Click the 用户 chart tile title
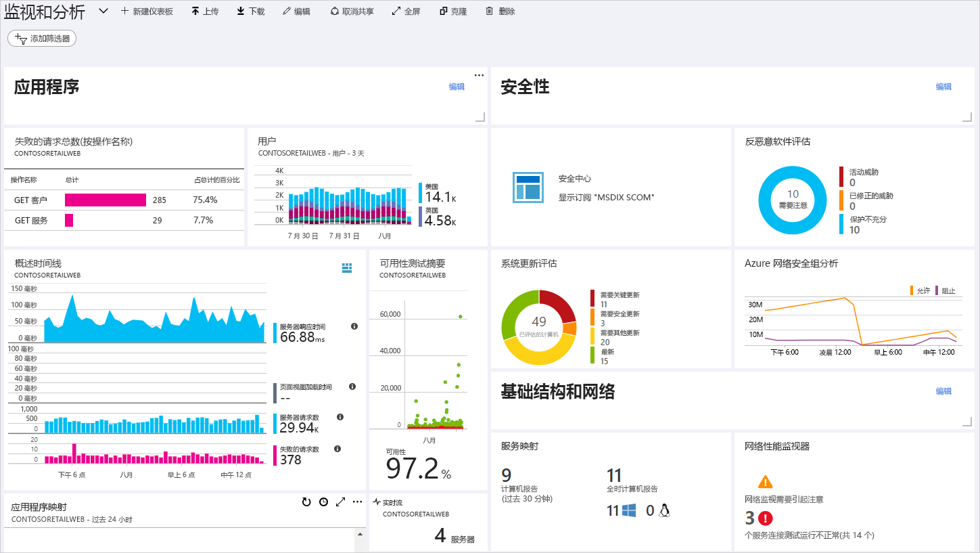This screenshot has height=553, width=980. point(267,141)
